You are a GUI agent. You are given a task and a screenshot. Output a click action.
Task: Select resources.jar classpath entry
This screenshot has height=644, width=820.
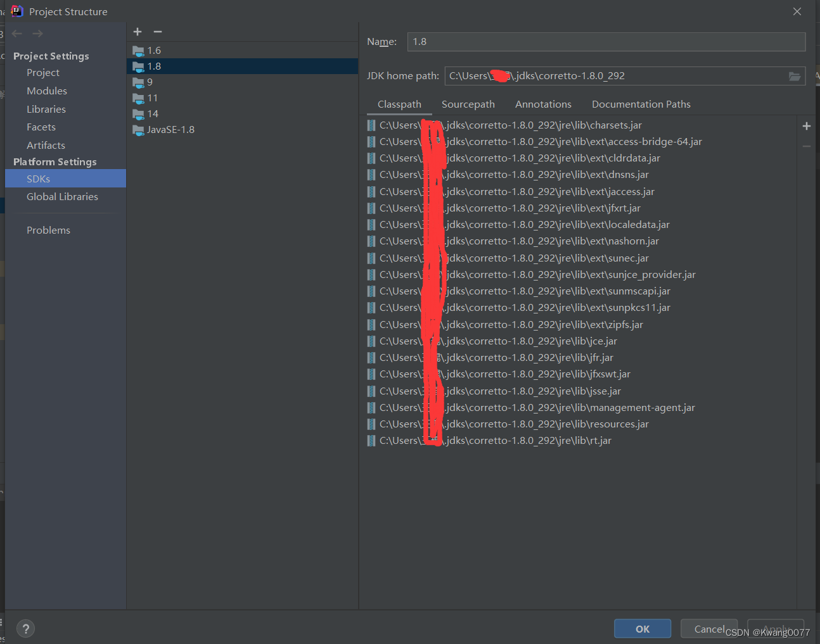click(x=581, y=424)
